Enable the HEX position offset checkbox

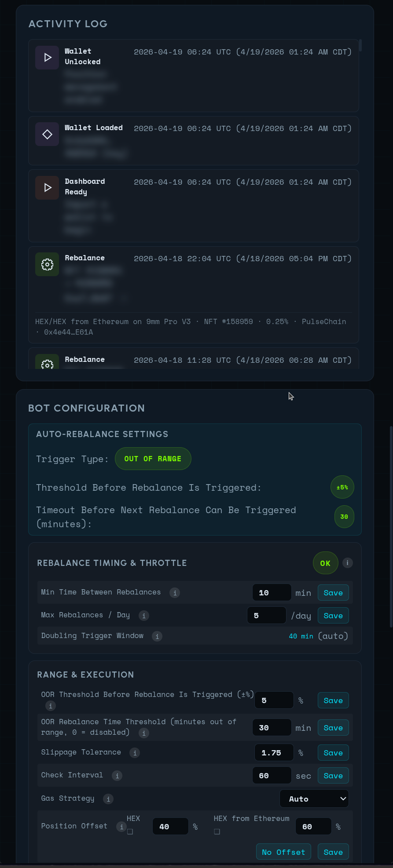pos(130,832)
